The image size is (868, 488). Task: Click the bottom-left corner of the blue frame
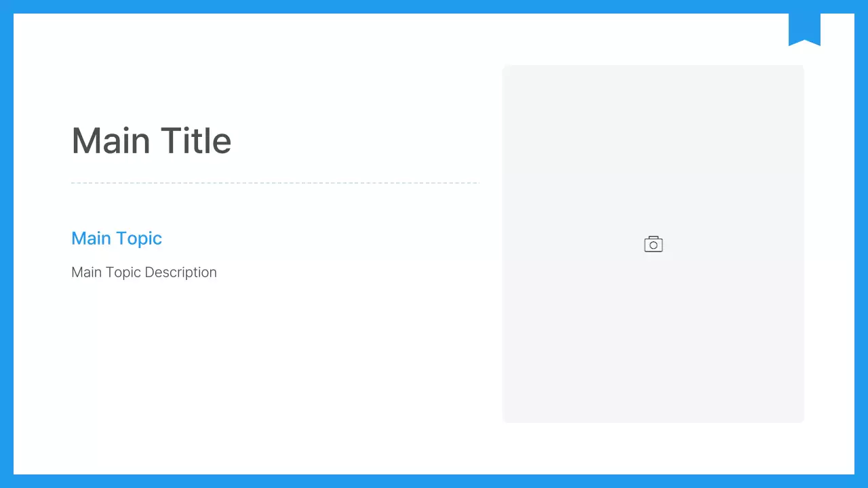pos(6,481)
